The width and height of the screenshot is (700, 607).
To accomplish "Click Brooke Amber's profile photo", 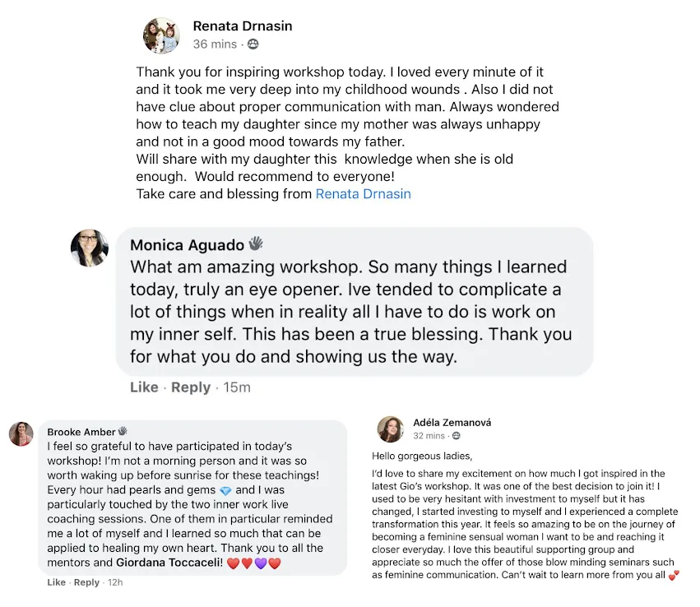I will pyautogui.click(x=21, y=433).
